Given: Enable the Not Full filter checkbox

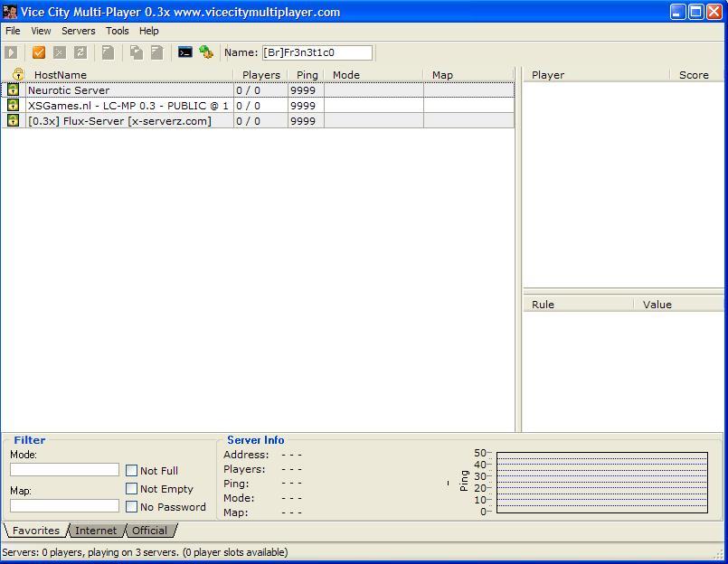Looking at the screenshot, I should 131,471.
